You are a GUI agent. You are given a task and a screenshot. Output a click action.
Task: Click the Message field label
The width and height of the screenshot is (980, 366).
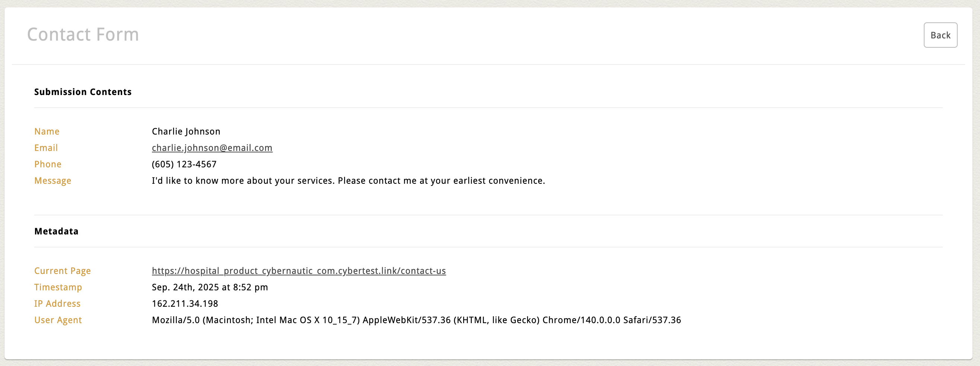(53, 180)
